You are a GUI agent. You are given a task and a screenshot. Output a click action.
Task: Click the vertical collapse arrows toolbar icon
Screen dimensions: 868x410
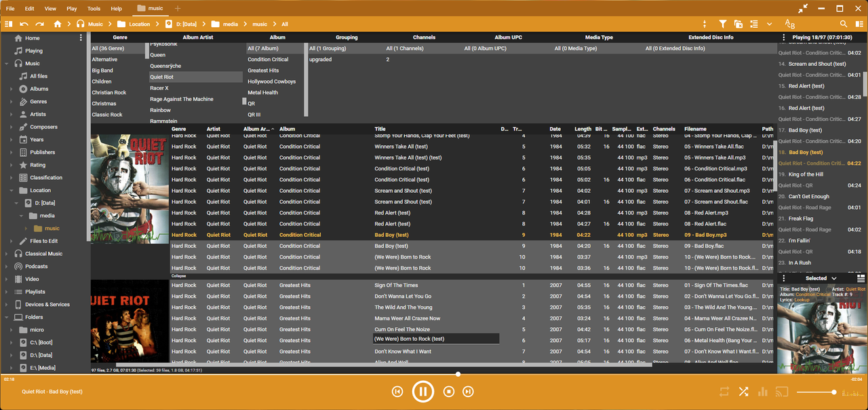(x=705, y=24)
